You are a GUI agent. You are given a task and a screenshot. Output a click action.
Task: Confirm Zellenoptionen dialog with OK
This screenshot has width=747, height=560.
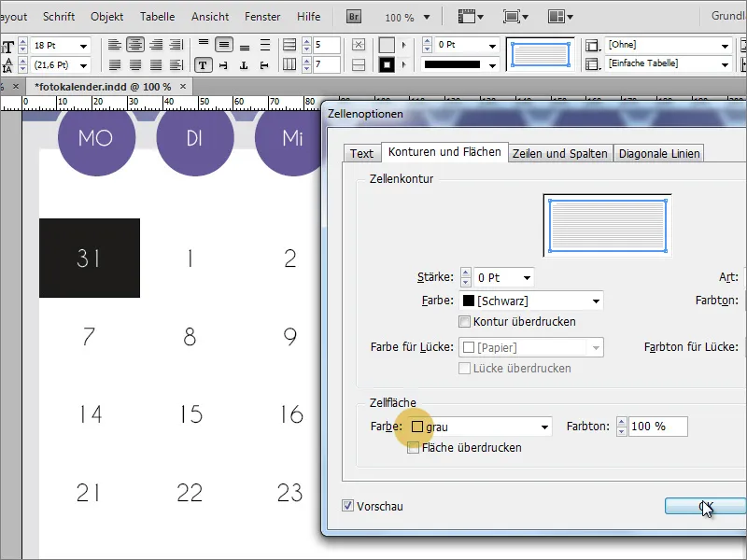706,506
